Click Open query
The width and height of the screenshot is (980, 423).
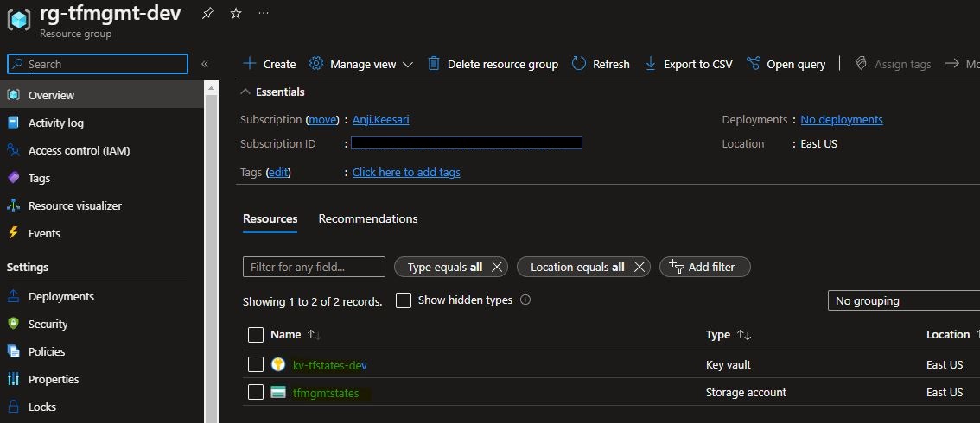pyautogui.click(x=786, y=64)
